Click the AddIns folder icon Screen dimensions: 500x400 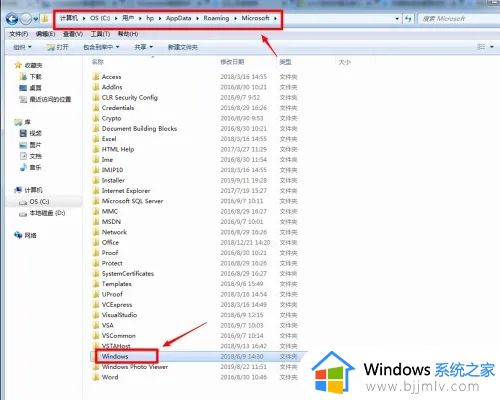[x=96, y=87]
